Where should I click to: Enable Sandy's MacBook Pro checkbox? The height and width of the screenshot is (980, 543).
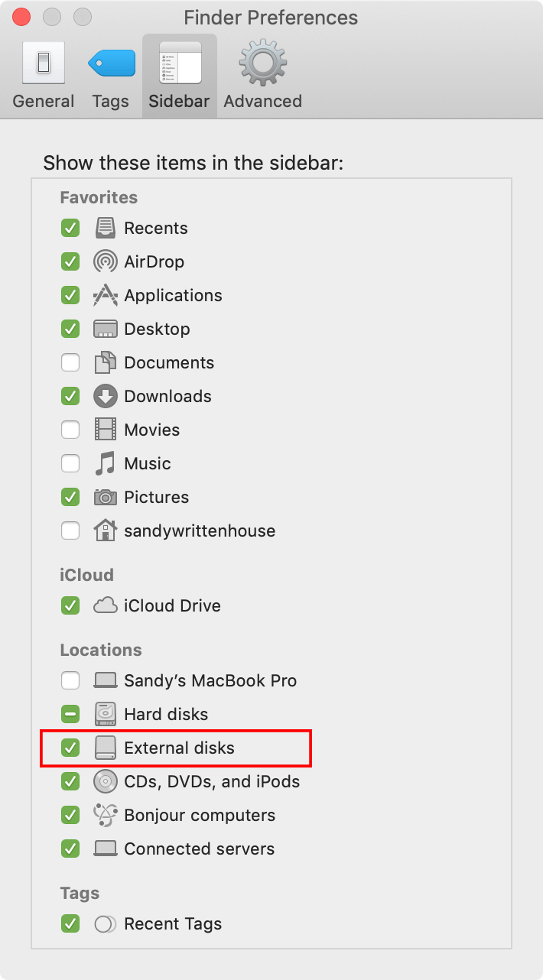coord(70,680)
